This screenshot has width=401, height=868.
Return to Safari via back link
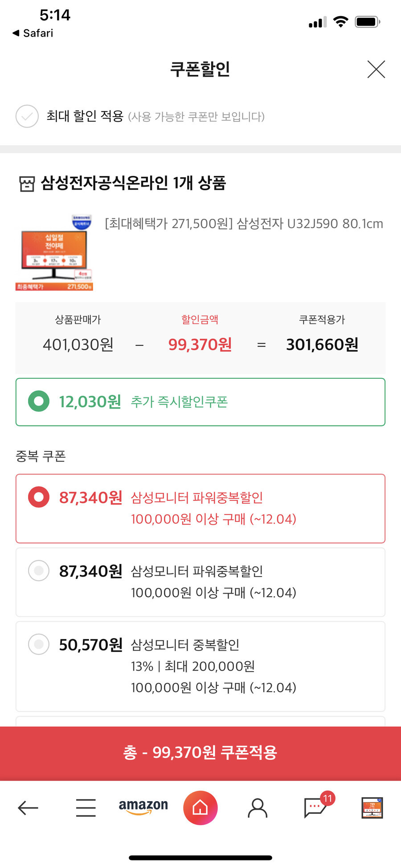click(x=33, y=33)
